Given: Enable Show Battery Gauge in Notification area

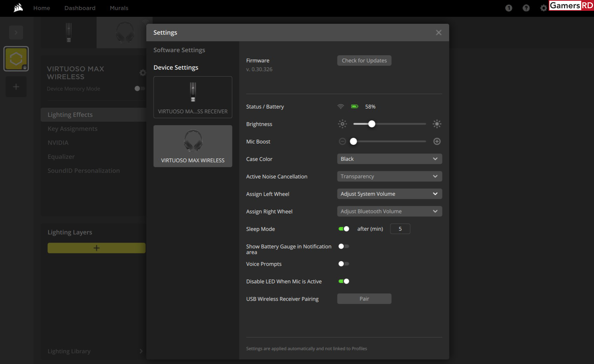Looking at the screenshot, I should (344, 246).
